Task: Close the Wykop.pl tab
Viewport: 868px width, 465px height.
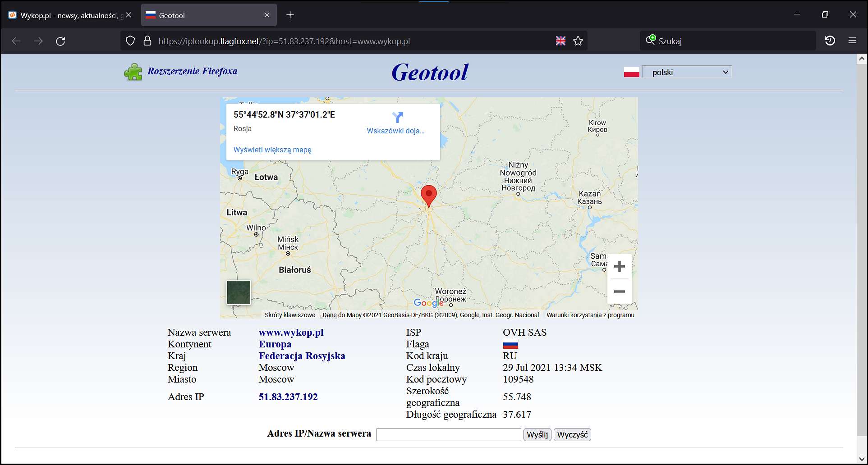Action: click(x=129, y=15)
